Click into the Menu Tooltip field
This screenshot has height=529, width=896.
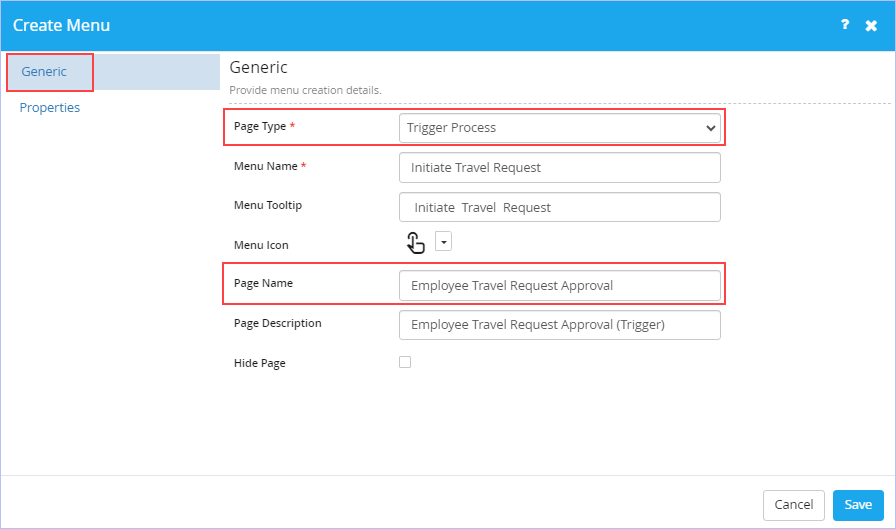tap(559, 207)
